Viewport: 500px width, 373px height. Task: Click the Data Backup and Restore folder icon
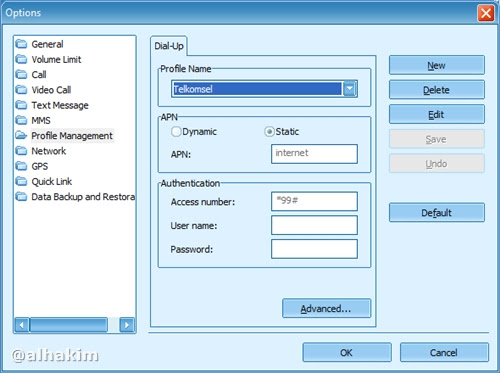[x=21, y=197]
